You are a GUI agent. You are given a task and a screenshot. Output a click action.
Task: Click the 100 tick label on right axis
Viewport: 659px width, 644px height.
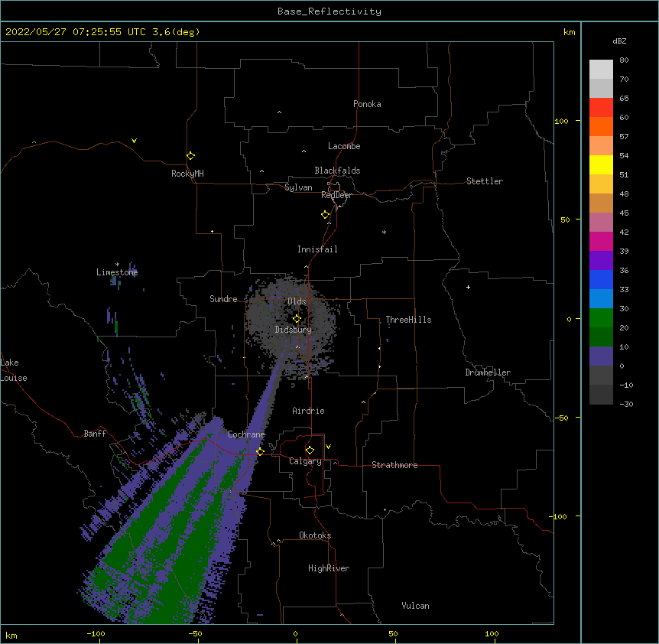point(561,121)
